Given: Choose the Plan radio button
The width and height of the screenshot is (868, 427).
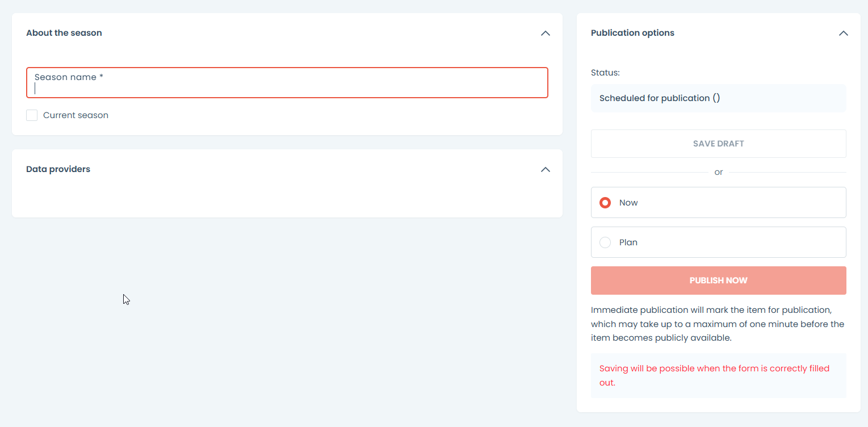Looking at the screenshot, I should (x=605, y=242).
